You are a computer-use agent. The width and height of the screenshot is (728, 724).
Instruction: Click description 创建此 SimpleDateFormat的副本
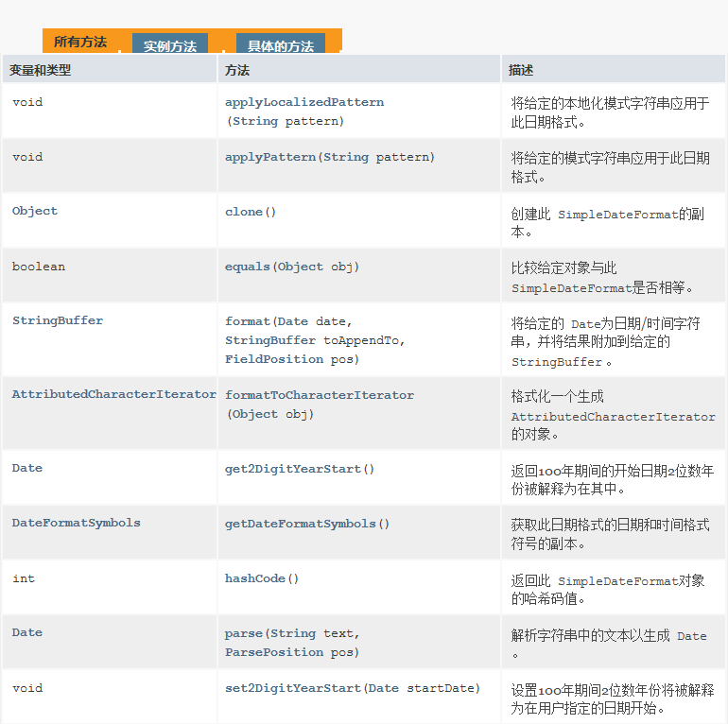pyautogui.click(x=607, y=223)
